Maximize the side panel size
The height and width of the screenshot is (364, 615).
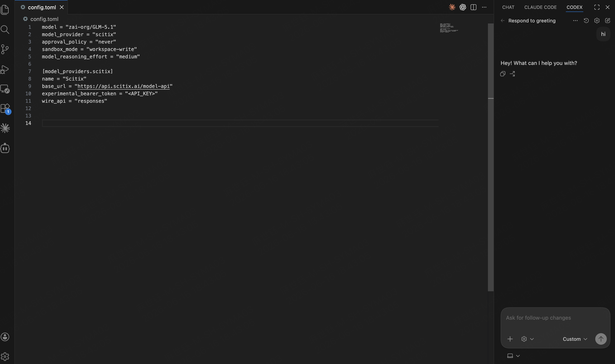point(597,7)
